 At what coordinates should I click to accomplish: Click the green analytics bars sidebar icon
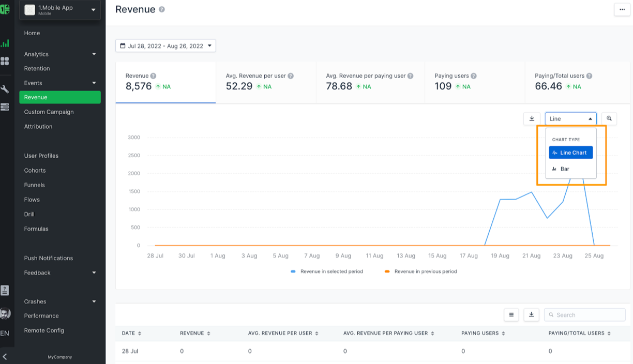tap(5, 43)
